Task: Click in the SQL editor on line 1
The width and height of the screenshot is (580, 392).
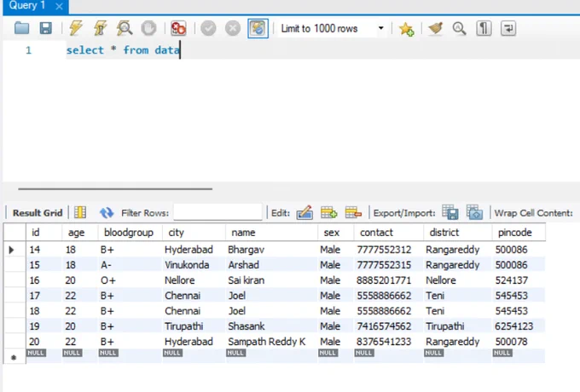Action: coord(322,50)
